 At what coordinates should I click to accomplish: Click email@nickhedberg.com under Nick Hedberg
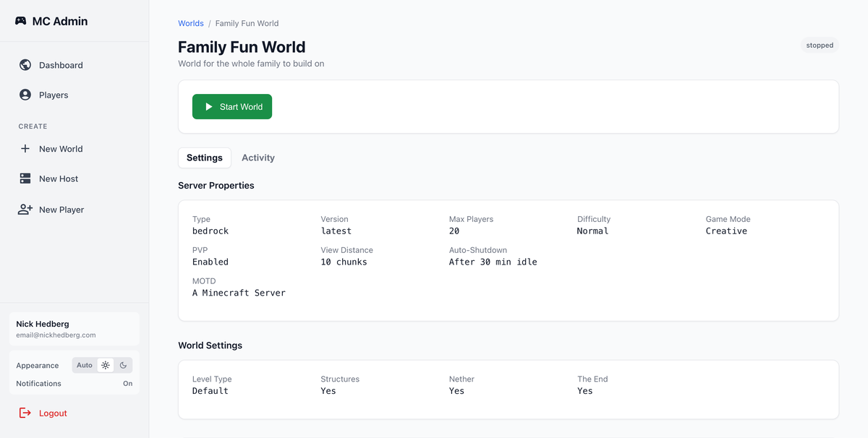(x=56, y=335)
